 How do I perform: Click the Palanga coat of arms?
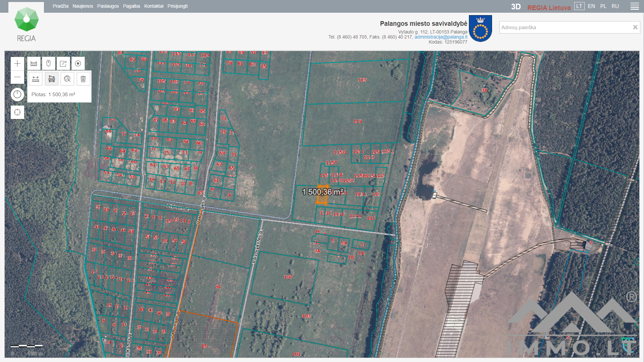point(480,28)
